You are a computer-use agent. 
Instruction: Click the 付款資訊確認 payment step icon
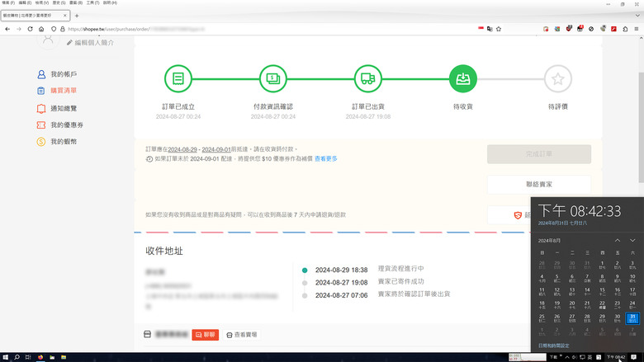(x=273, y=78)
